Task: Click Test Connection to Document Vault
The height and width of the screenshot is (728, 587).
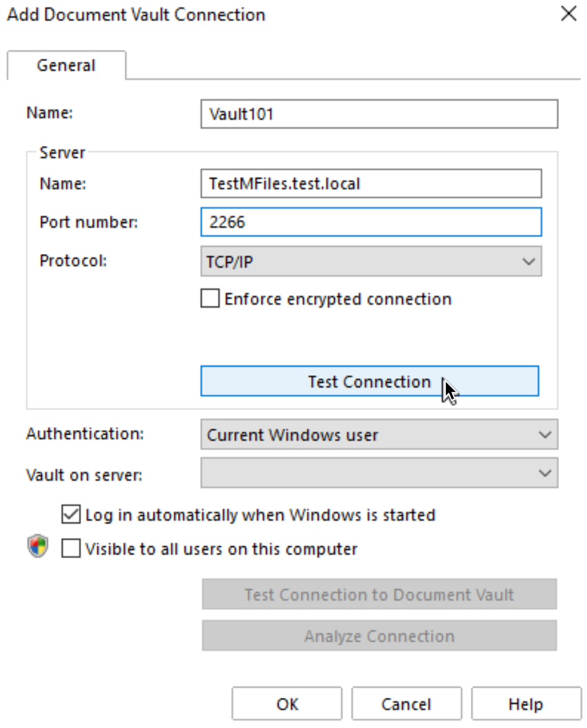Action: click(379, 594)
